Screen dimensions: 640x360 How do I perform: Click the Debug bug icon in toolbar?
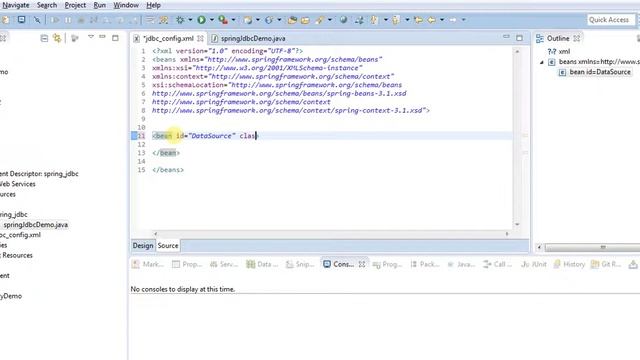180,20
